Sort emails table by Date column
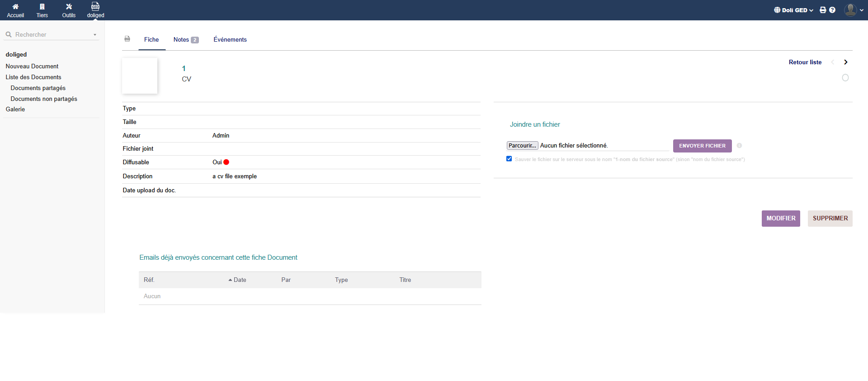Screen dimensions: 868x381 click(240, 280)
